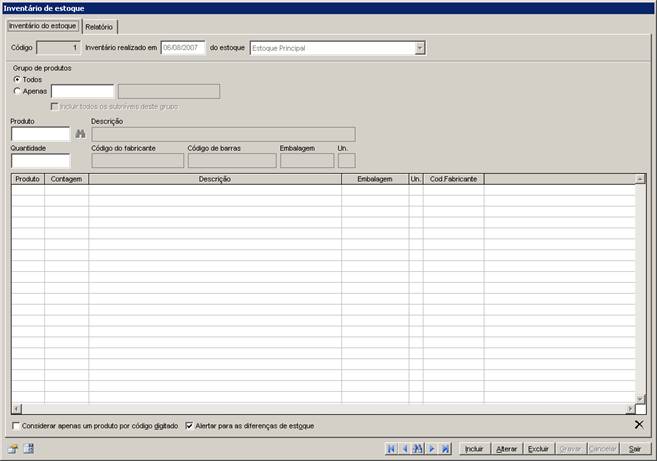
Task: Enable 'Considerar apenas um produto por código digitado'
Action: click(x=16, y=426)
